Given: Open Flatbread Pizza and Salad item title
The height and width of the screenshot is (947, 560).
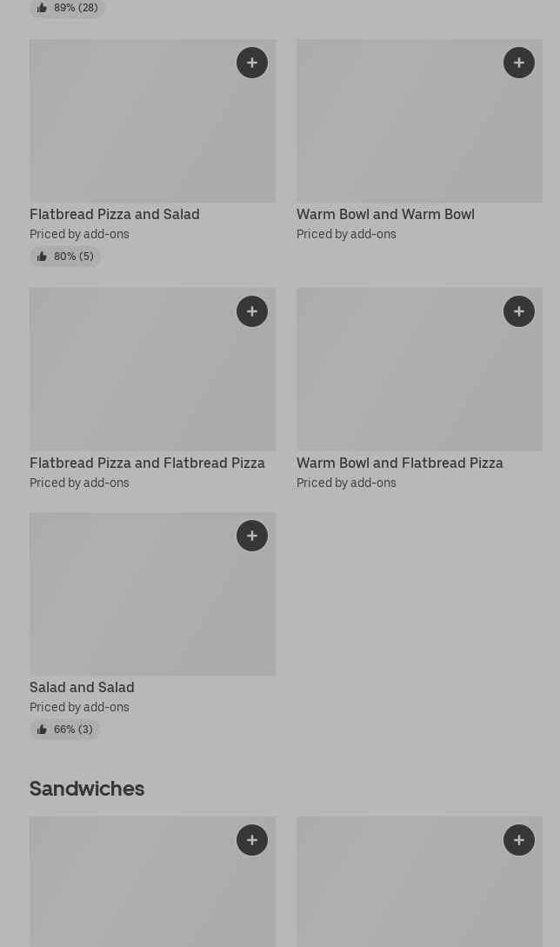Looking at the screenshot, I should click(x=115, y=214).
